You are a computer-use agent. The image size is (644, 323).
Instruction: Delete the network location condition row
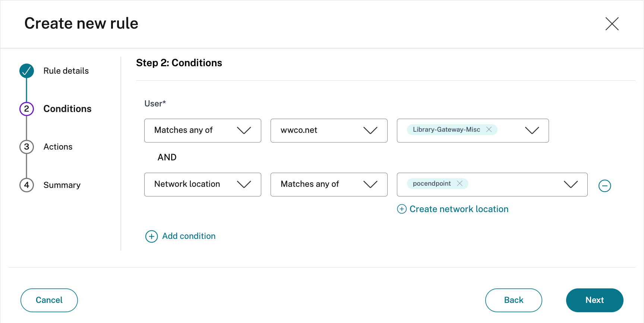point(604,186)
